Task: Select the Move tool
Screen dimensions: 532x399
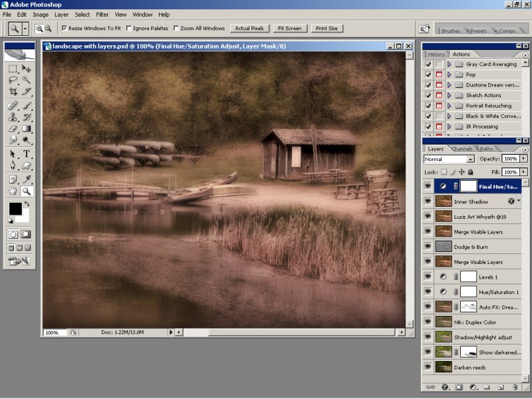Action: [x=27, y=69]
